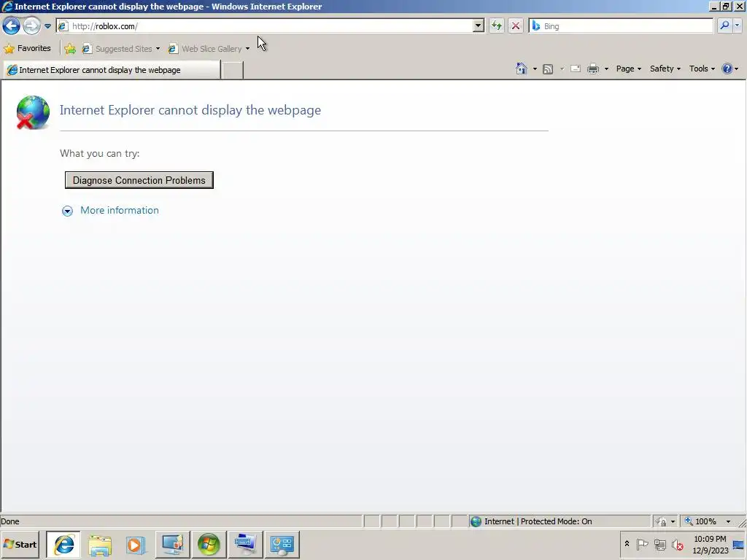The width and height of the screenshot is (747, 560).
Task: Open the Control Panel taskbar icon
Action: click(x=282, y=545)
